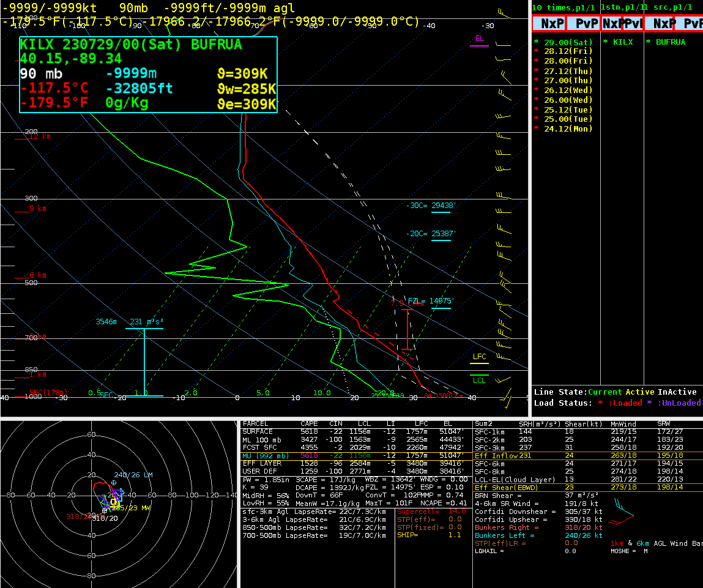Select the 26.12(Wed) sounding time
The width and height of the screenshot is (703, 588).
tap(568, 90)
